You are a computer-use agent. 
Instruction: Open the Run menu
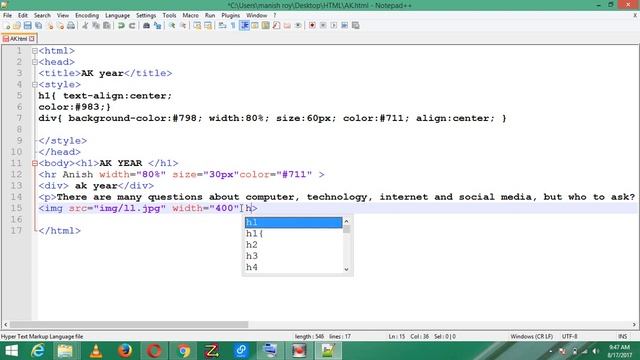[210, 15]
